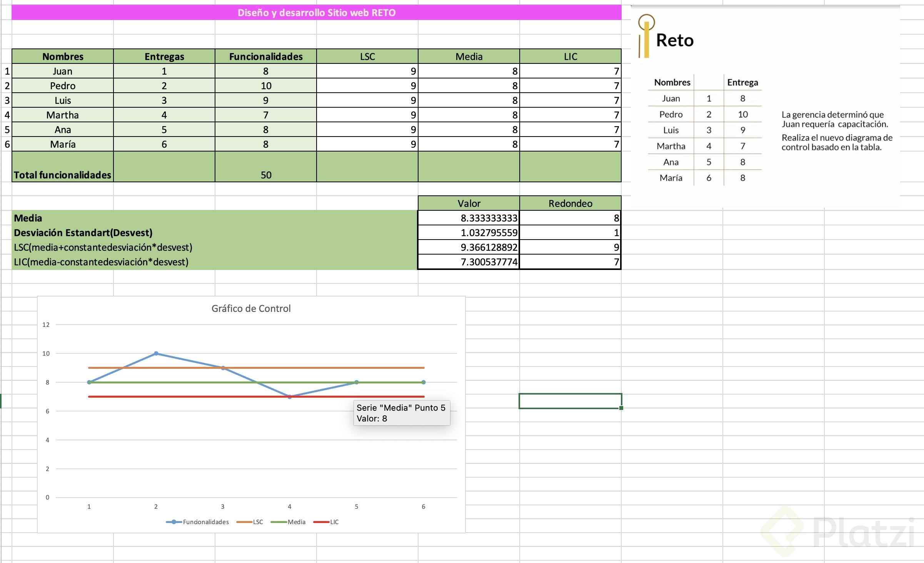Click the Reto instructions image text
Image resolution: width=924 pixels, height=563 pixels.
tap(837, 131)
